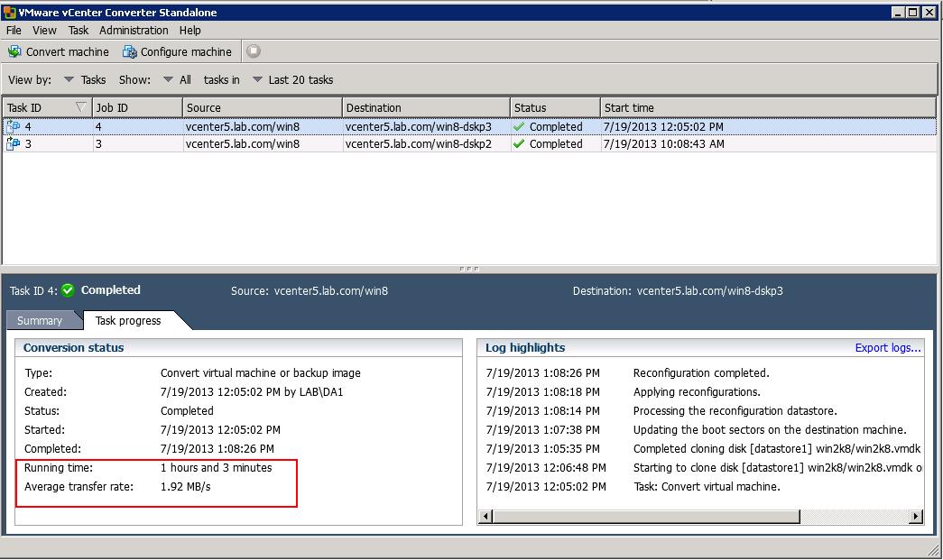The image size is (943, 560).
Task: Click the Created value with LAB\DA1
Action: [x=252, y=392]
